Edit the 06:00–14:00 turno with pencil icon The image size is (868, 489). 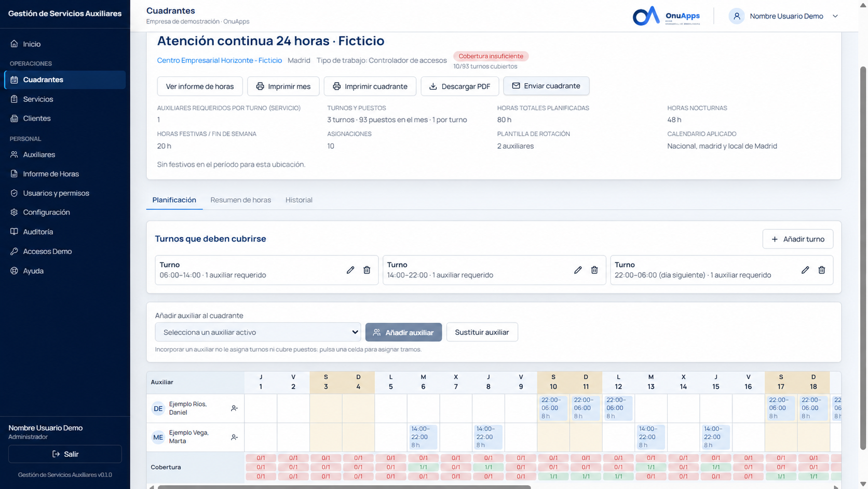350,270
